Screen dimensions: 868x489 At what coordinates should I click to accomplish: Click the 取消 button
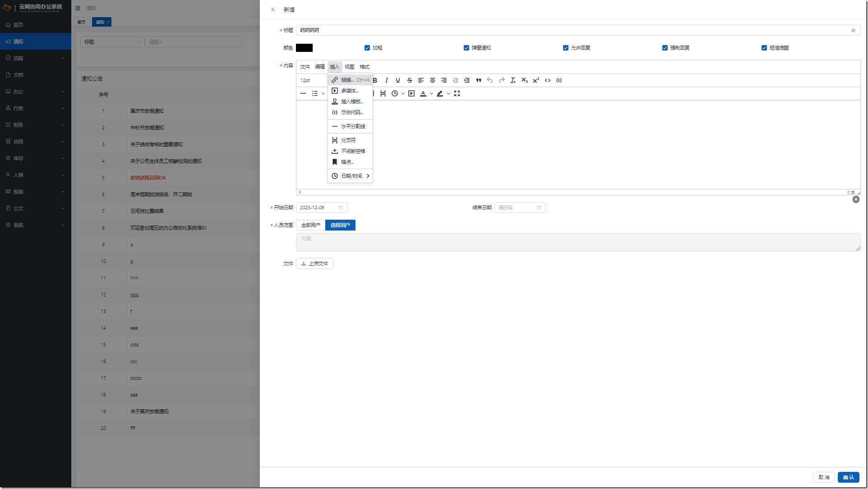[x=824, y=477]
